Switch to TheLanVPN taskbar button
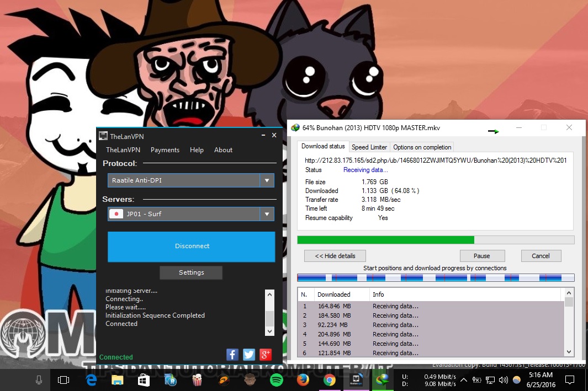 356,380
